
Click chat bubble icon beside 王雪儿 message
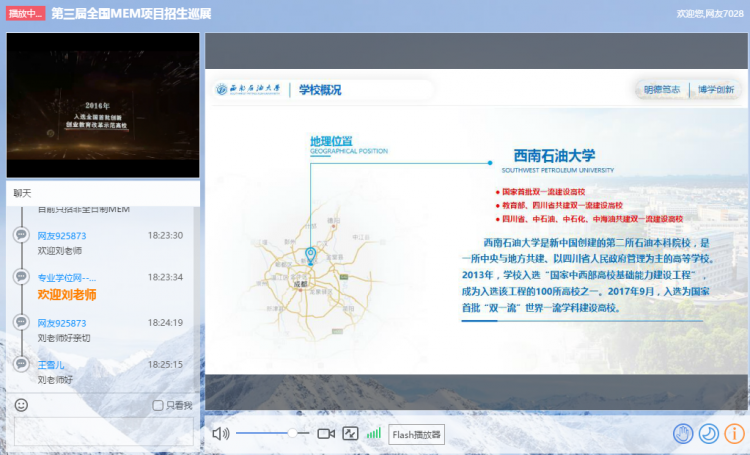[x=21, y=364]
